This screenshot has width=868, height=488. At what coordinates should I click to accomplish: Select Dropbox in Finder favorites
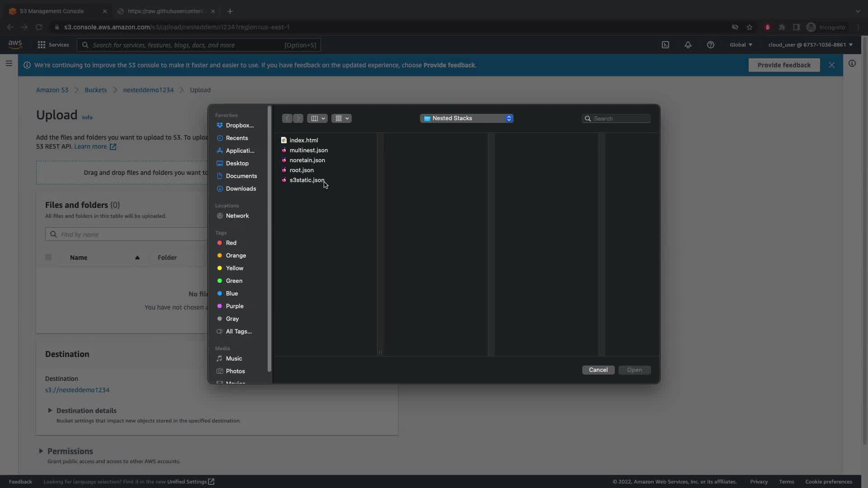(239, 125)
